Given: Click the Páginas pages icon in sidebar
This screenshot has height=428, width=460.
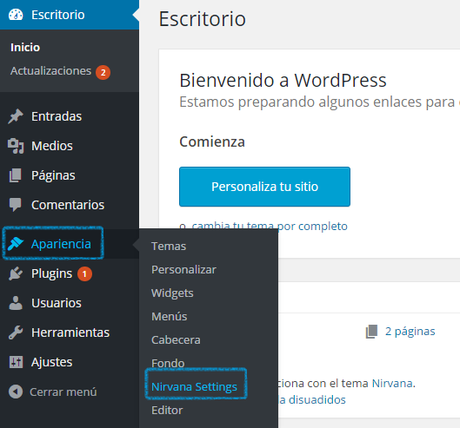Looking at the screenshot, I should [x=15, y=175].
